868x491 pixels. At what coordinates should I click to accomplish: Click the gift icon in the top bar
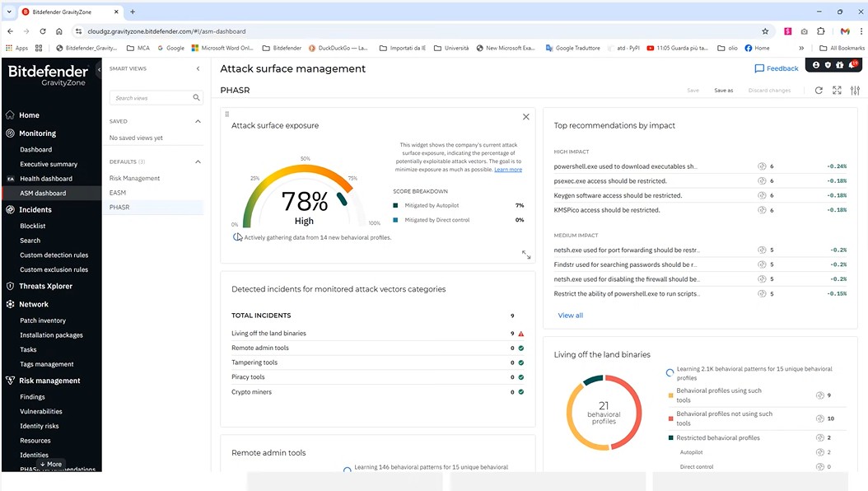[839, 65]
